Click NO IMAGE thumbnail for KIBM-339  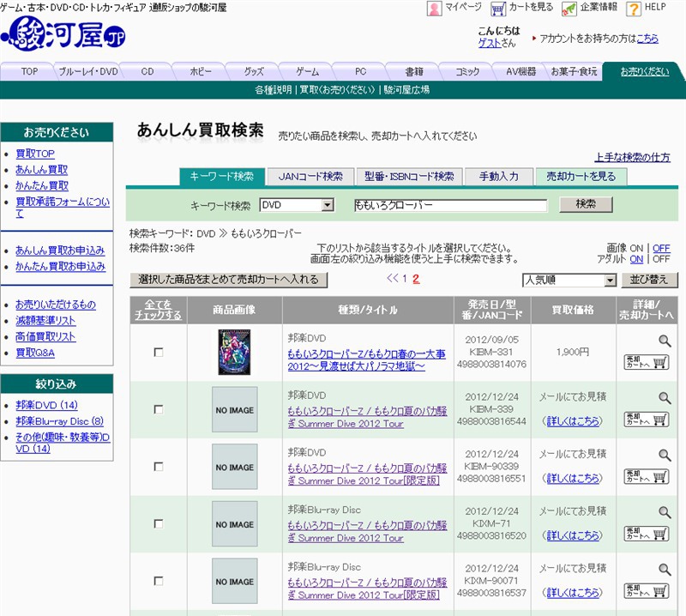point(234,409)
